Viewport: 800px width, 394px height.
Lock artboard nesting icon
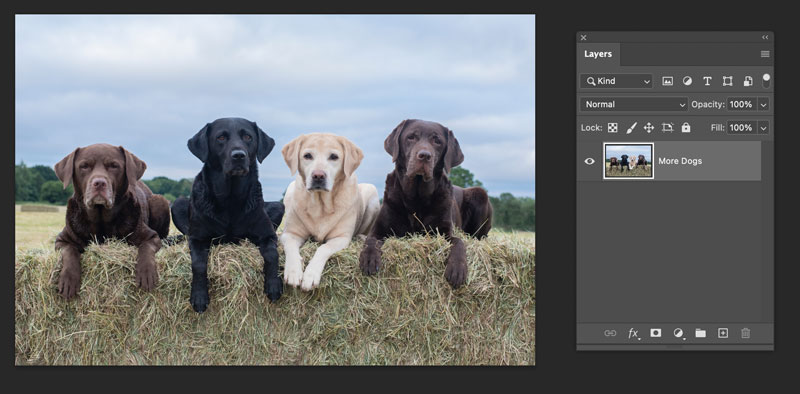667,128
